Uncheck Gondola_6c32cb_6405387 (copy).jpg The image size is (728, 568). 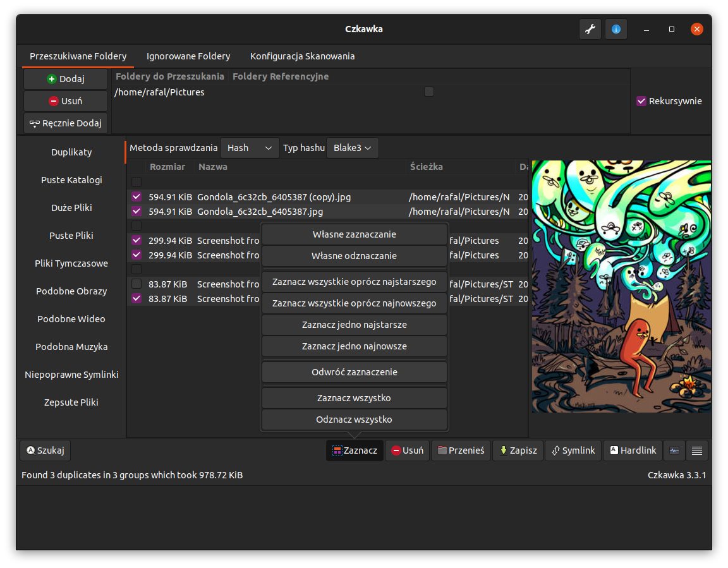(x=136, y=196)
